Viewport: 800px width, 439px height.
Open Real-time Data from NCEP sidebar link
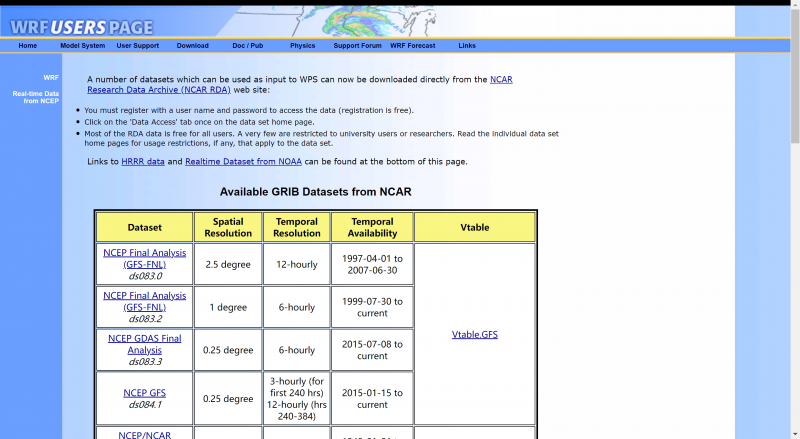(x=36, y=97)
